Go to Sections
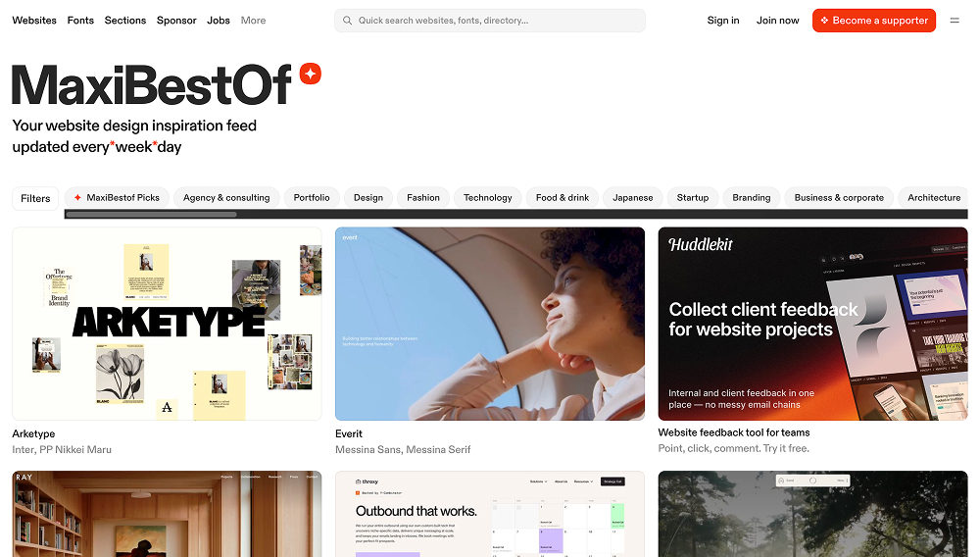Screen dimensions: 980x557 pyautogui.click(x=125, y=20)
